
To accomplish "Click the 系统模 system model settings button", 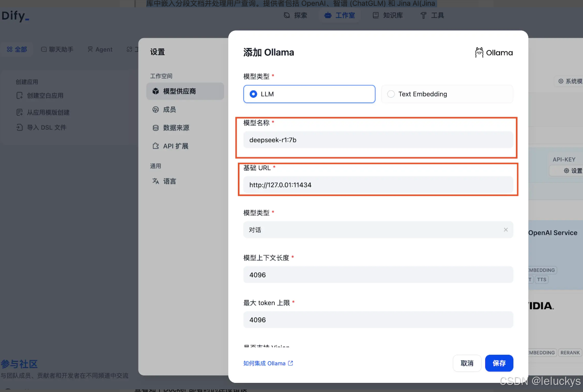I will [569, 81].
